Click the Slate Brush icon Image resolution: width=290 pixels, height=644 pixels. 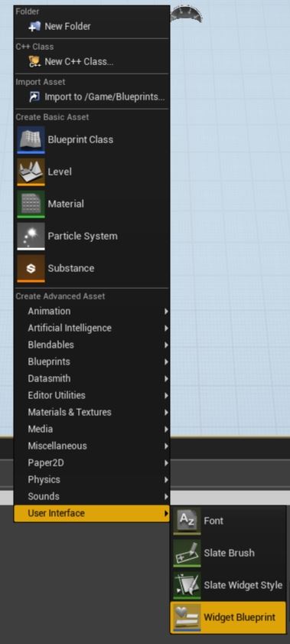[x=187, y=553]
